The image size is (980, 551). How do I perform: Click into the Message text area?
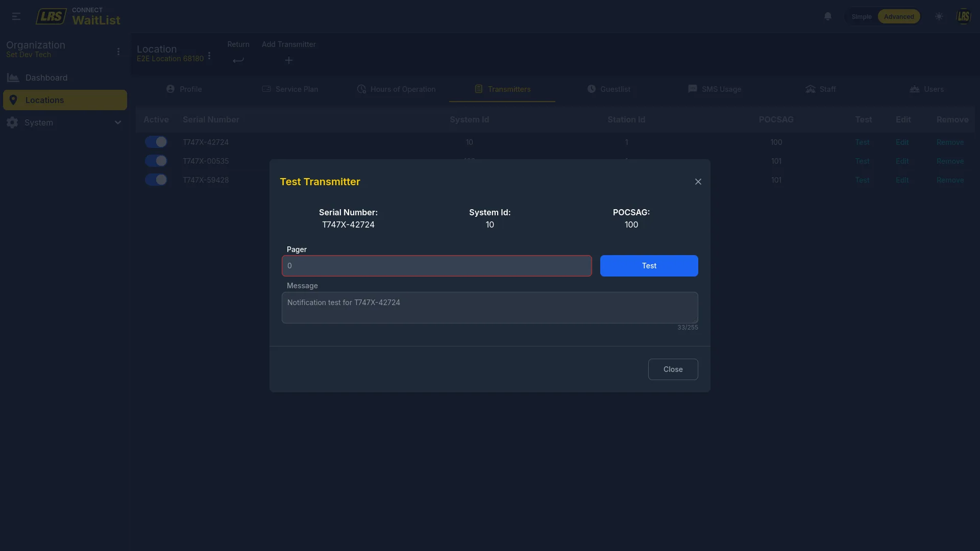coord(490,308)
